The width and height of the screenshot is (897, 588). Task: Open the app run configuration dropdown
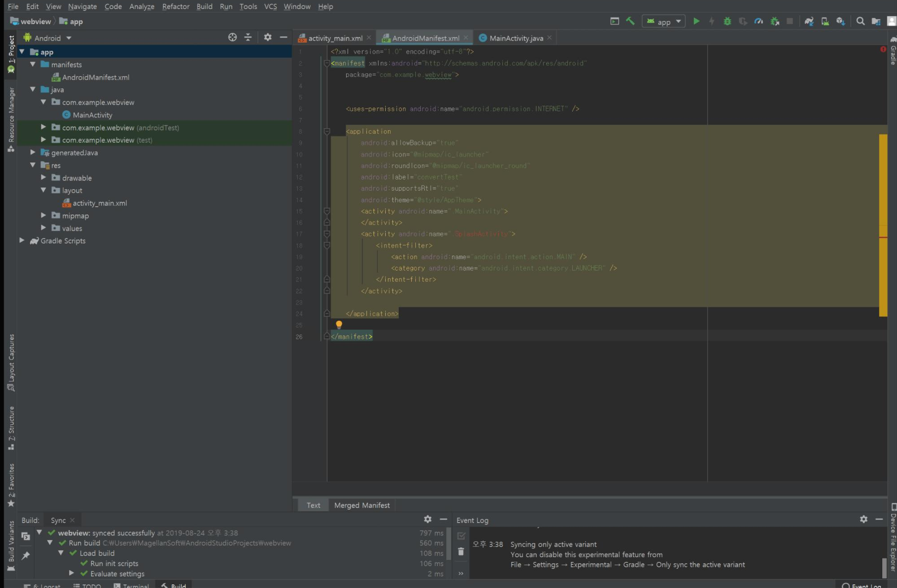[664, 22]
